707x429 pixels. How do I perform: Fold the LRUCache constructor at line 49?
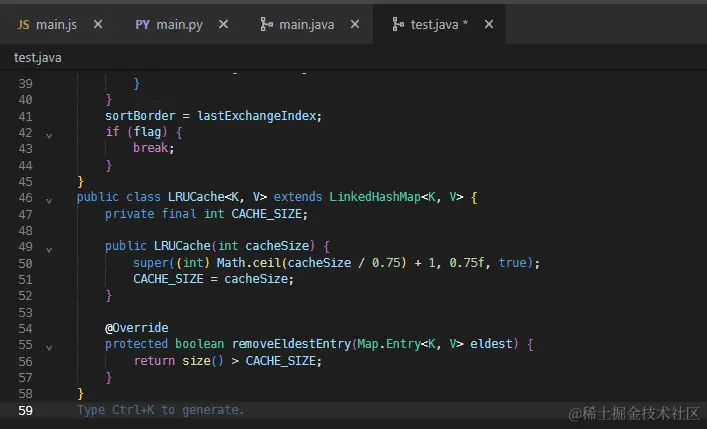click(49, 249)
